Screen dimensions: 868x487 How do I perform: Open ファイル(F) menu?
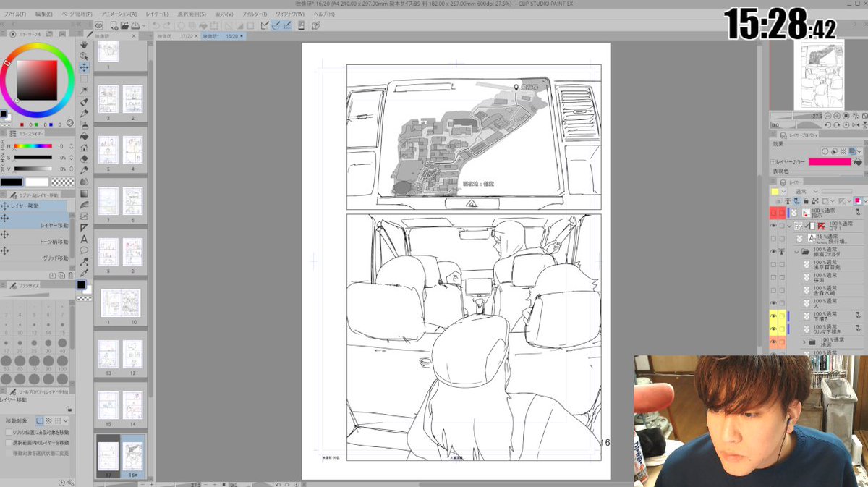click(x=15, y=14)
